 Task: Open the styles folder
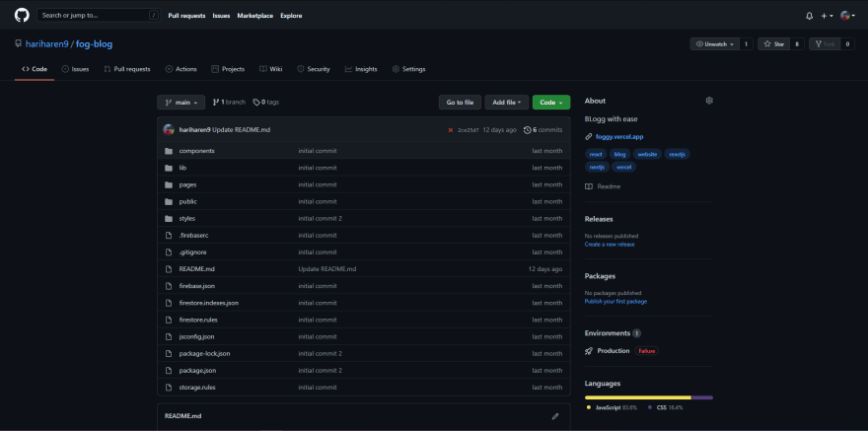[x=187, y=219]
